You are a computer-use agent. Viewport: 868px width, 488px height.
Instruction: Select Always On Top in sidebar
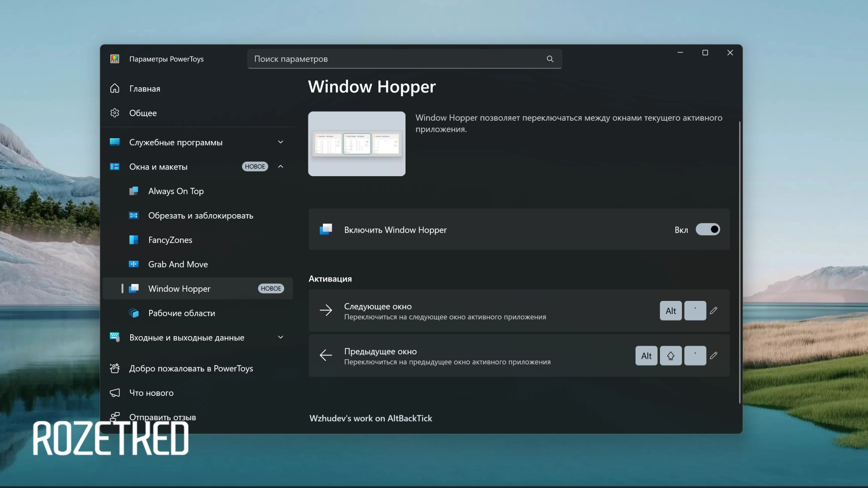tap(198, 191)
